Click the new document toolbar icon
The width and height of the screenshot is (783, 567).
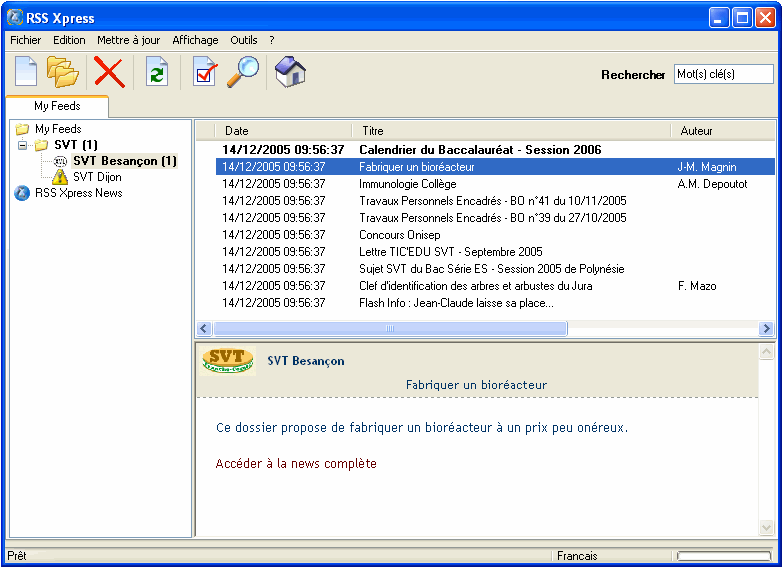click(x=26, y=72)
